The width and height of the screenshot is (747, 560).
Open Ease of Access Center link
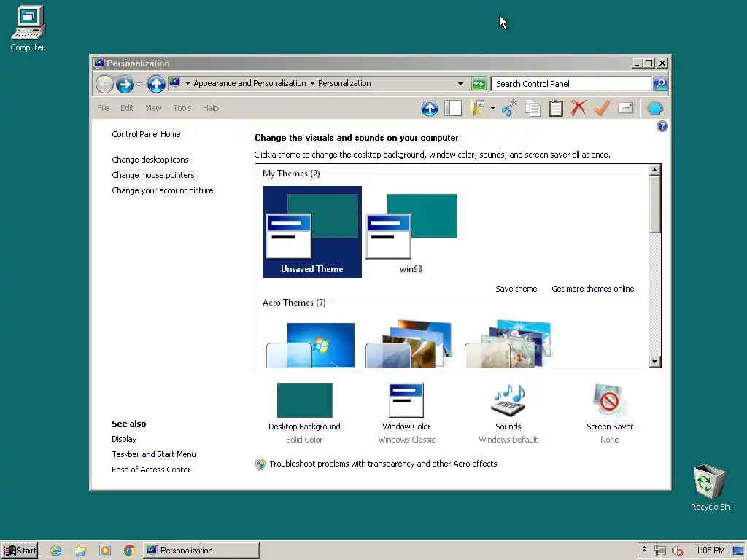coord(151,470)
